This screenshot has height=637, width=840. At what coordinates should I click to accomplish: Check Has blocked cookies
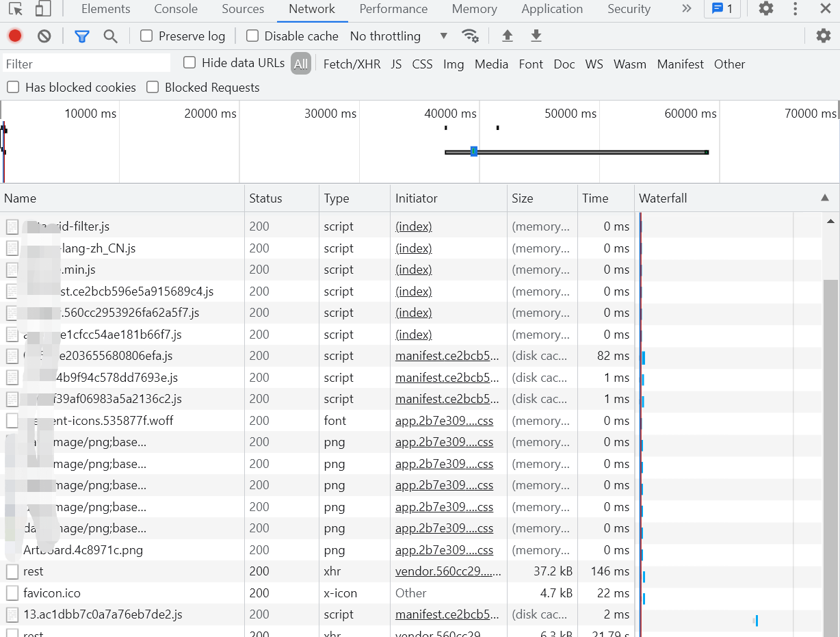(13, 87)
